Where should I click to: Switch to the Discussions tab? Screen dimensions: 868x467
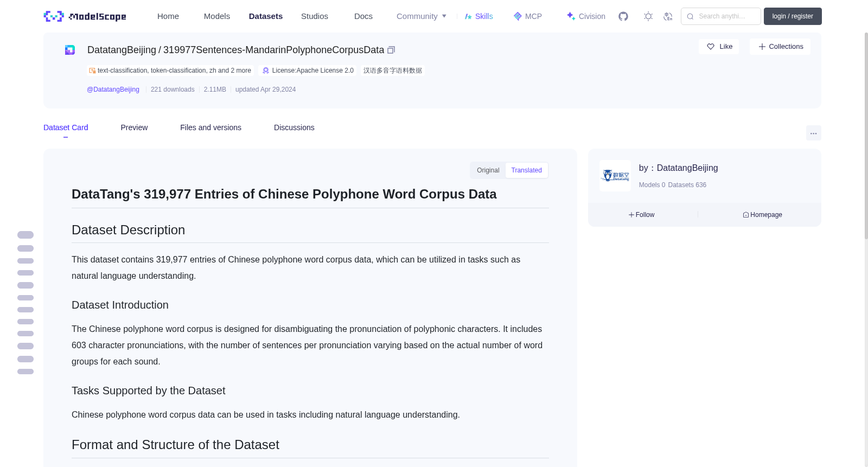pos(294,127)
